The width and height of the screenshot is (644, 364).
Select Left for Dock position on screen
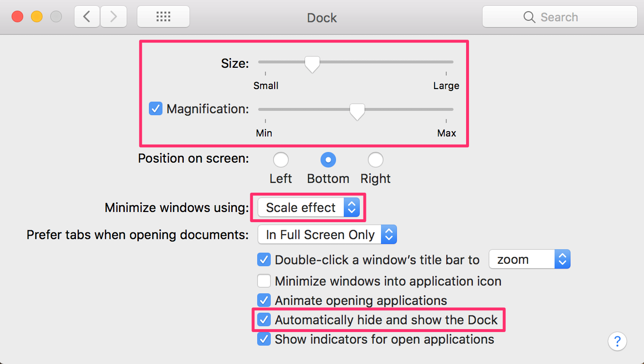281,159
